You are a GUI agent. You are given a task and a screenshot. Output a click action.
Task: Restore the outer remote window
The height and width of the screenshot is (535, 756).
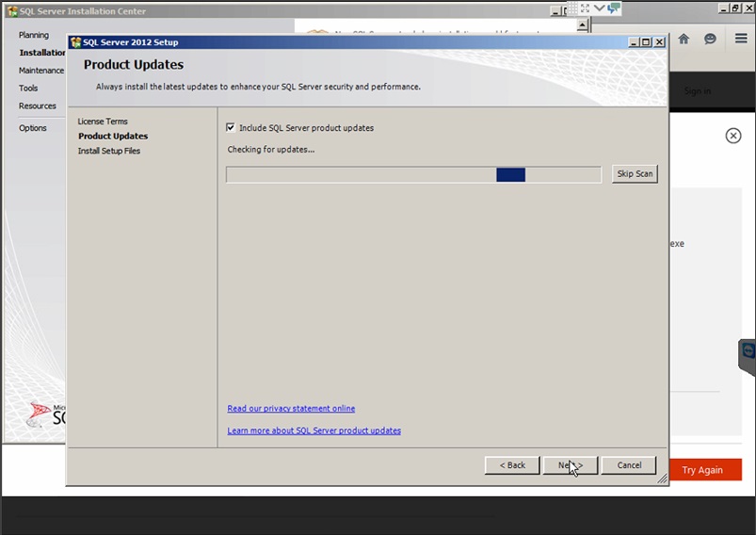click(735, 8)
